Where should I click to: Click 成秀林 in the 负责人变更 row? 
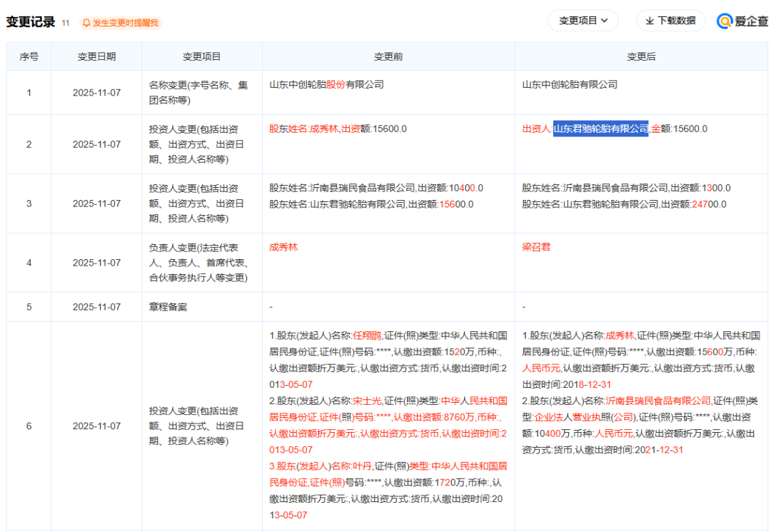(283, 247)
